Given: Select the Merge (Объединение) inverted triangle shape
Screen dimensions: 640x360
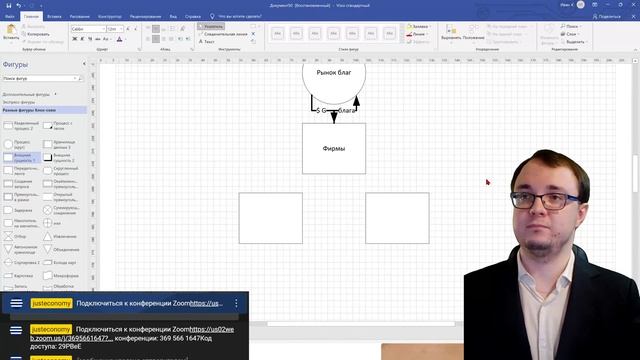Looking at the screenshot, I should [x=61, y=249].
